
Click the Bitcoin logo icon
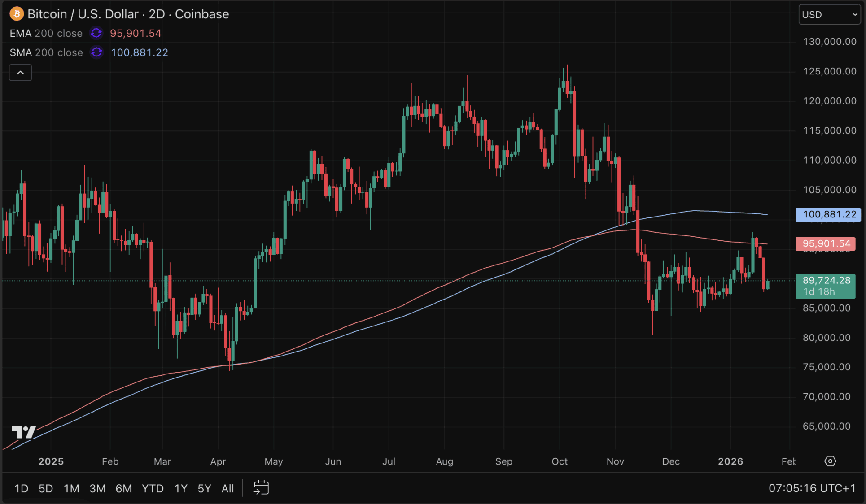pyautogui.click(x=17, y=14)
